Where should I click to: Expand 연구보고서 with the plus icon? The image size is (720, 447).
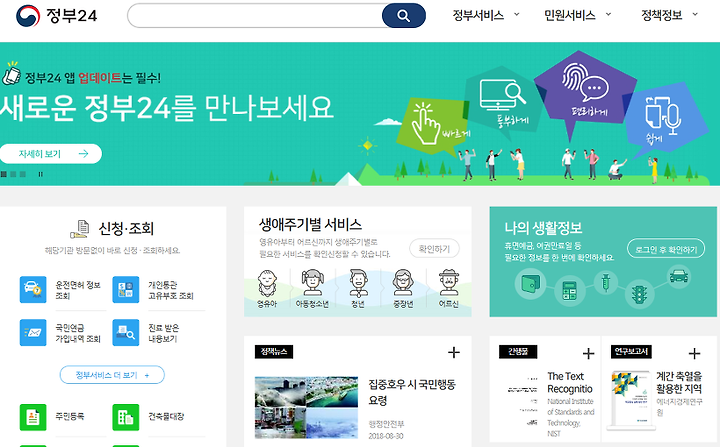tap(694, 353)
